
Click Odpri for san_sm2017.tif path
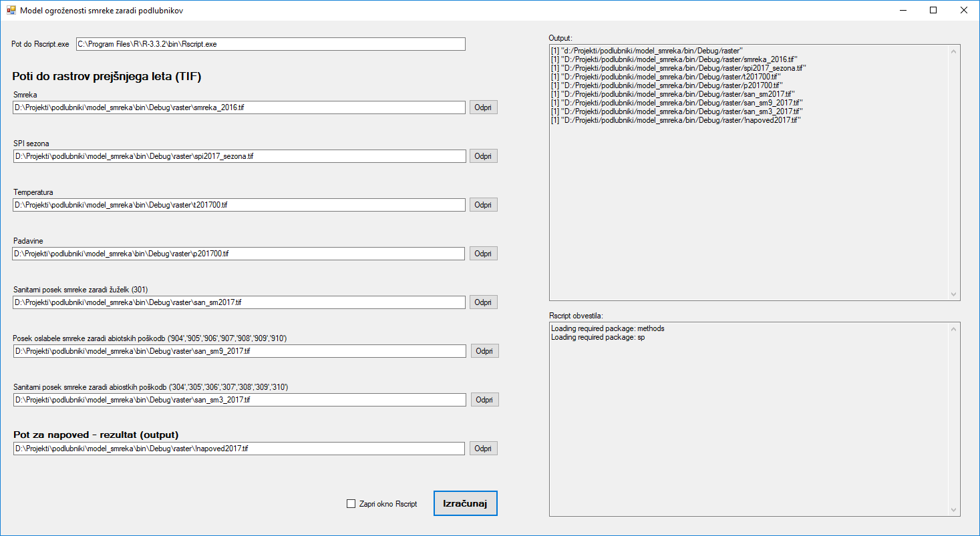coord(483,302)
